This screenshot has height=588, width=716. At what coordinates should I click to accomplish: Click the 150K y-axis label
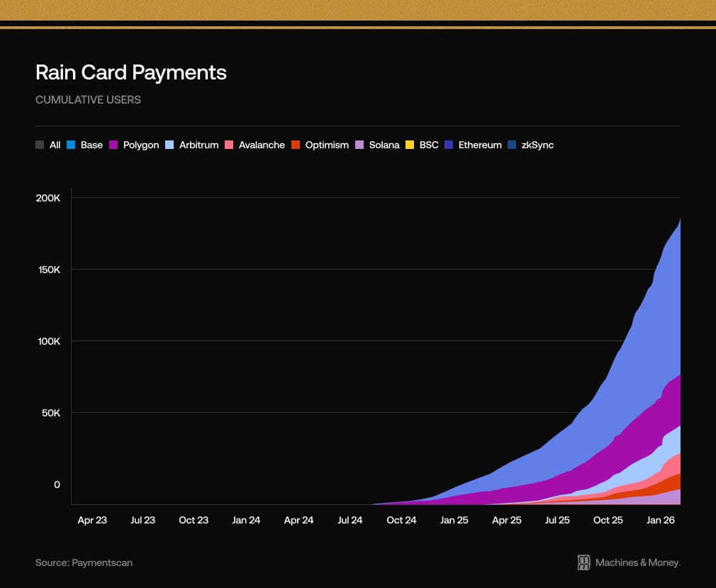point(50,270)
